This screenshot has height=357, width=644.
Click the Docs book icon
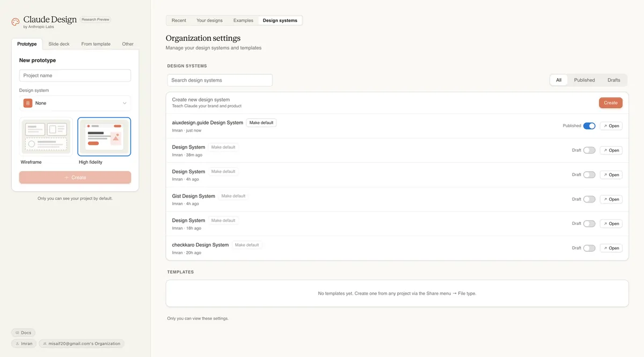coord(17,333)
